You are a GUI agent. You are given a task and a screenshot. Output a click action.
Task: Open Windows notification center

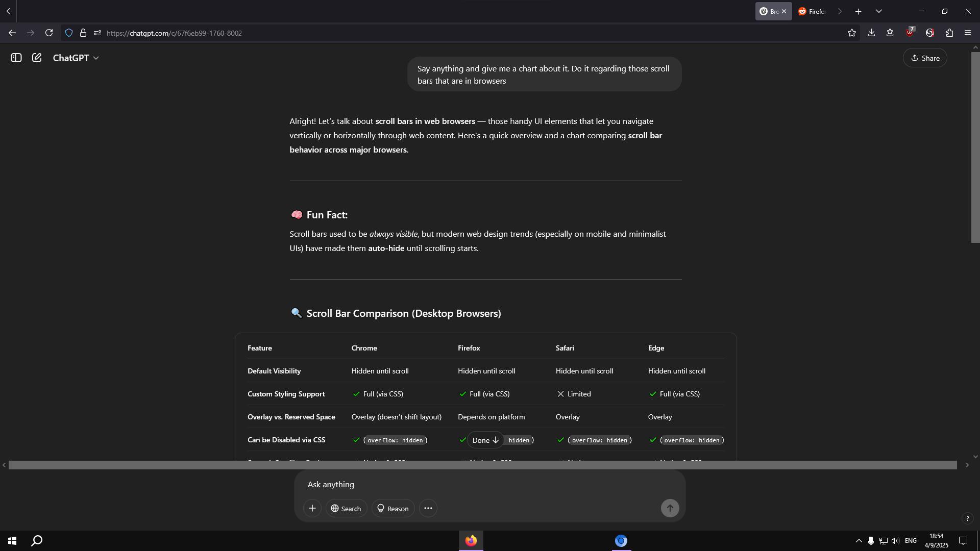pyautogui.click(x=963, y=541)
